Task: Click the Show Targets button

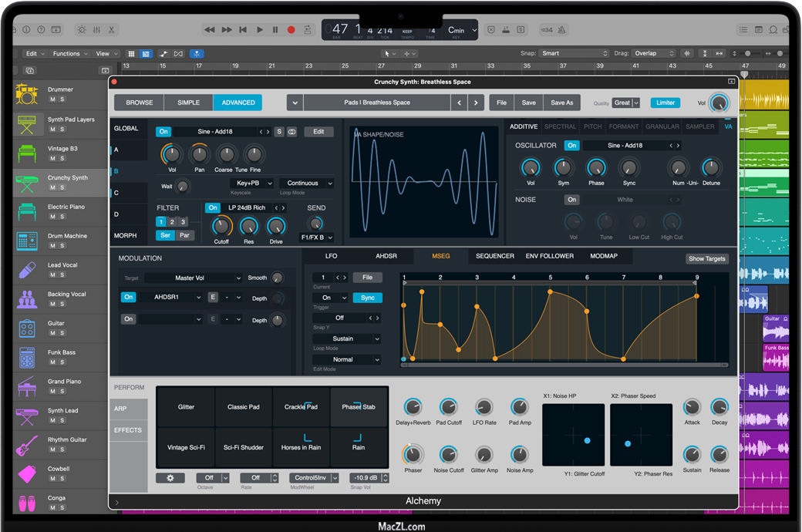Action: coord(706,259)
